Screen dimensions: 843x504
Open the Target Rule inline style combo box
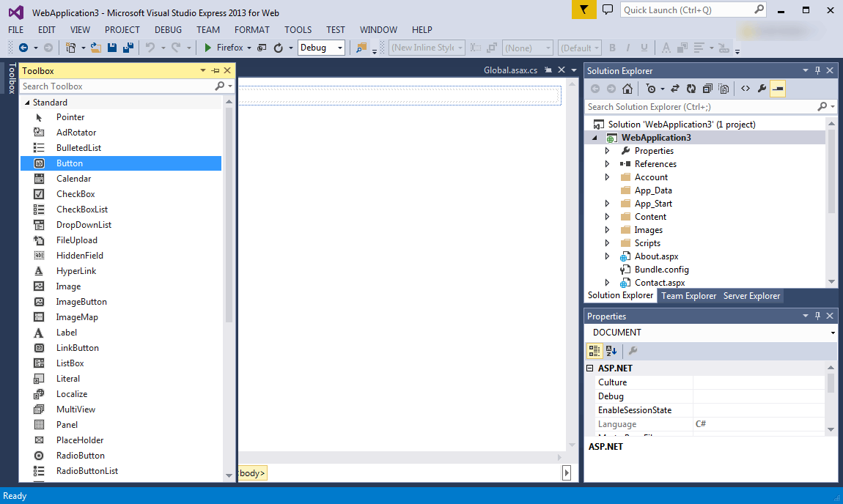pos(427,48)
